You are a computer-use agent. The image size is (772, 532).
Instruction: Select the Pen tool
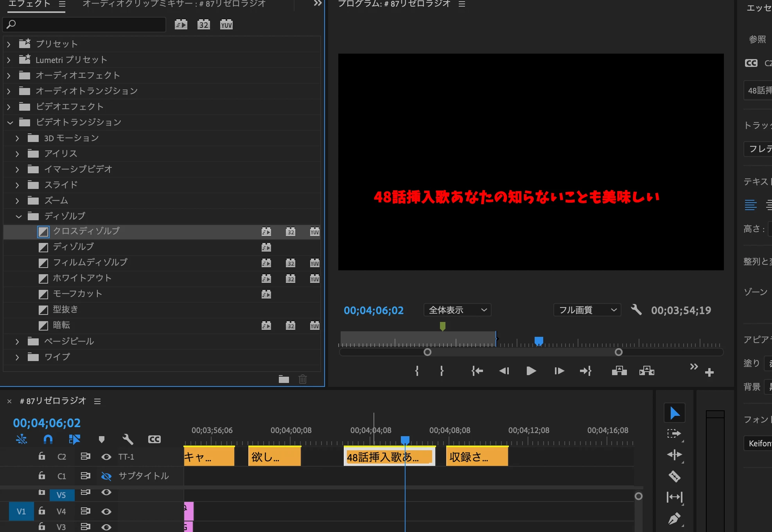pos(674,519)
